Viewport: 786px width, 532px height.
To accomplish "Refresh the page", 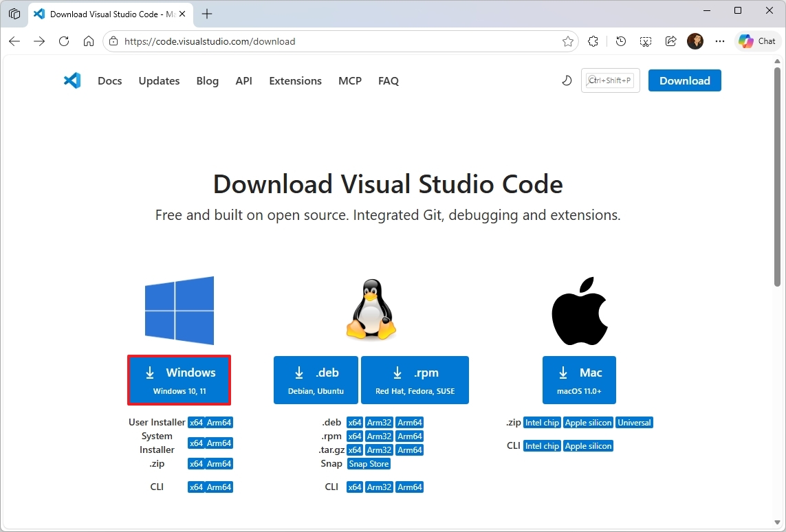I will click(64, 41).
